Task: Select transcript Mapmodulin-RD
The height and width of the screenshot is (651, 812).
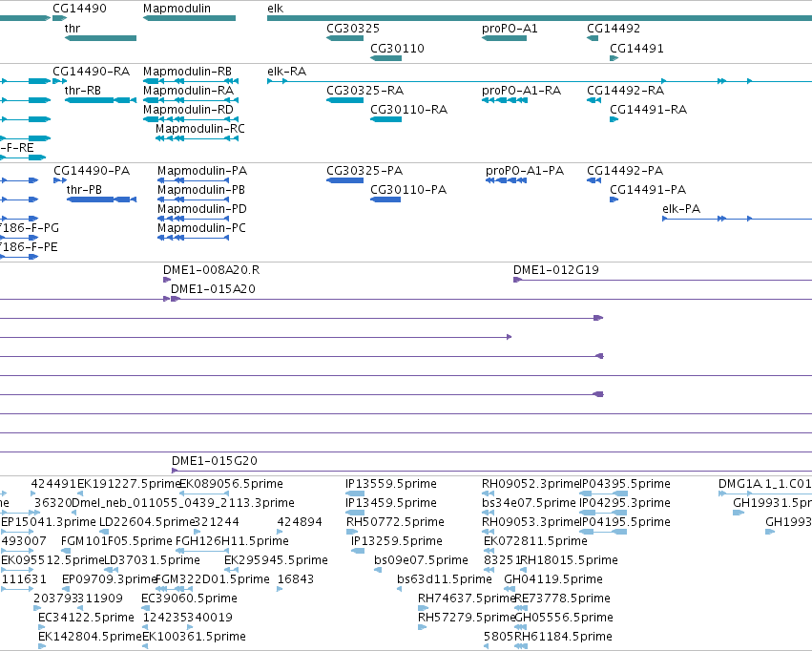Action: (188, 109)
